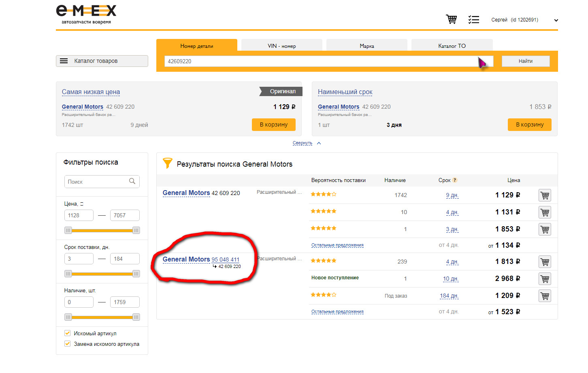
Task: Focus the part number search field
Action: click(x=329, y=61)
